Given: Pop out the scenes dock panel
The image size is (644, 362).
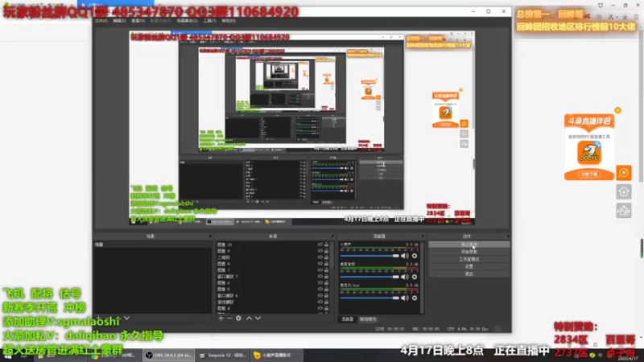Looking at the screenshot, I should (x=210, y=237).
